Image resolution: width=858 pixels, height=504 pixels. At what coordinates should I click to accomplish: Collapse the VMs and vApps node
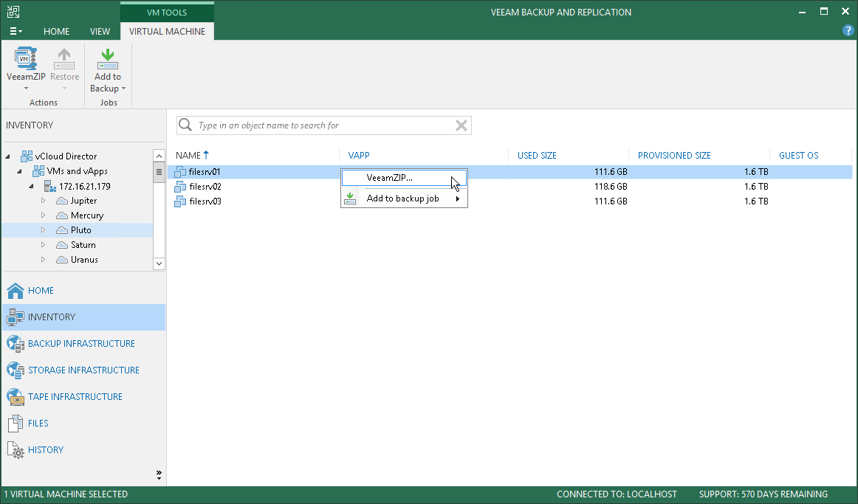click(20, 171)
